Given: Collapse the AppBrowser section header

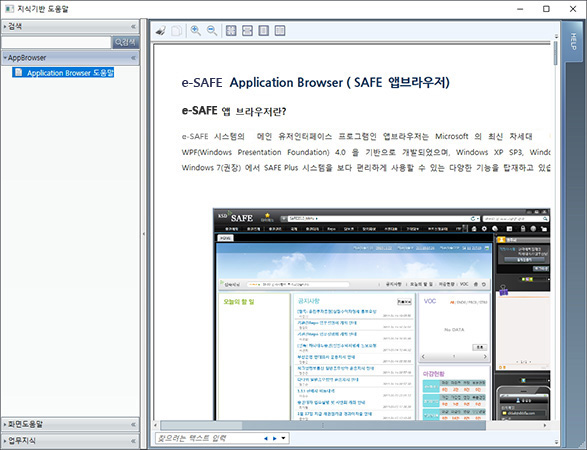Looking at the screenshot, I should coord(70,58).
